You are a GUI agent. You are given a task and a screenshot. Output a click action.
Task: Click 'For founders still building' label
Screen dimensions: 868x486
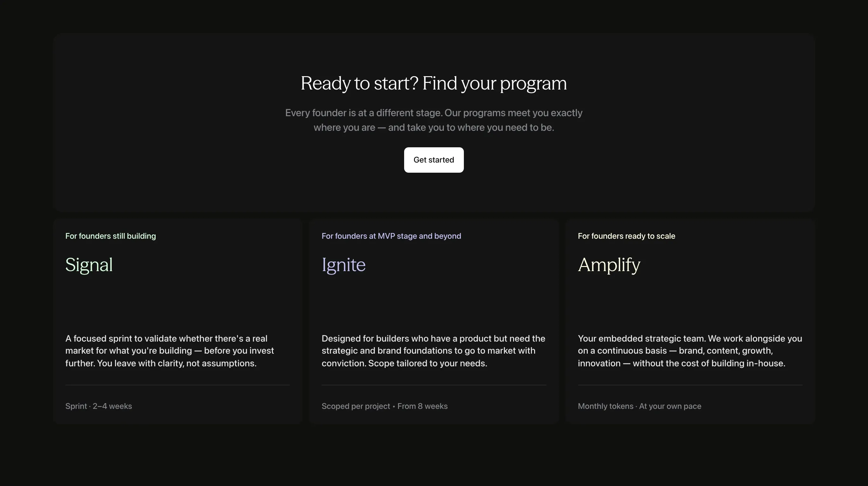pos(111,236)
